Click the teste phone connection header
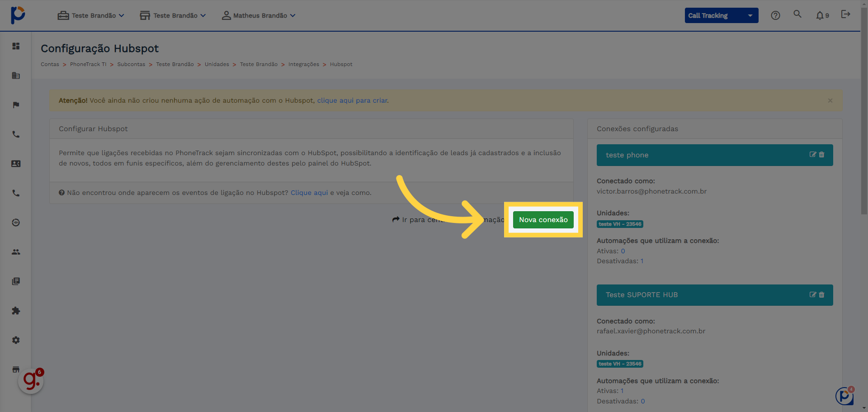This screenshot has height=412, width=868. 715,155
